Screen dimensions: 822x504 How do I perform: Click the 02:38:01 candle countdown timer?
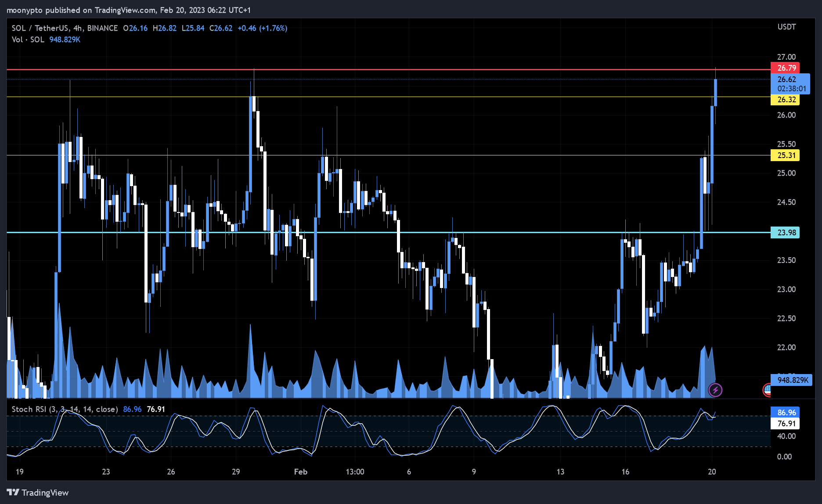pyautogui.click(x=792, y=89)
